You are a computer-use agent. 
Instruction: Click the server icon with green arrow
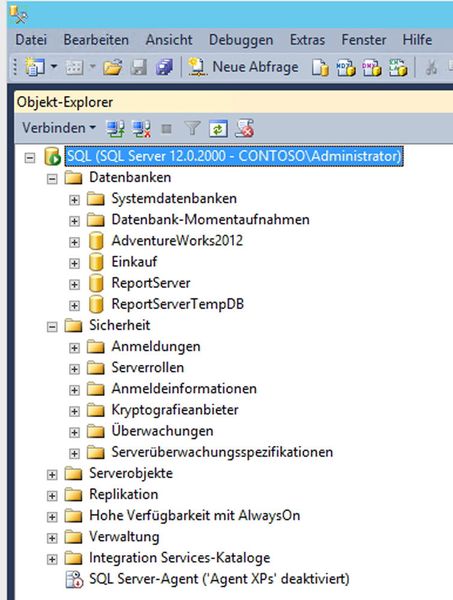point(52,157)
